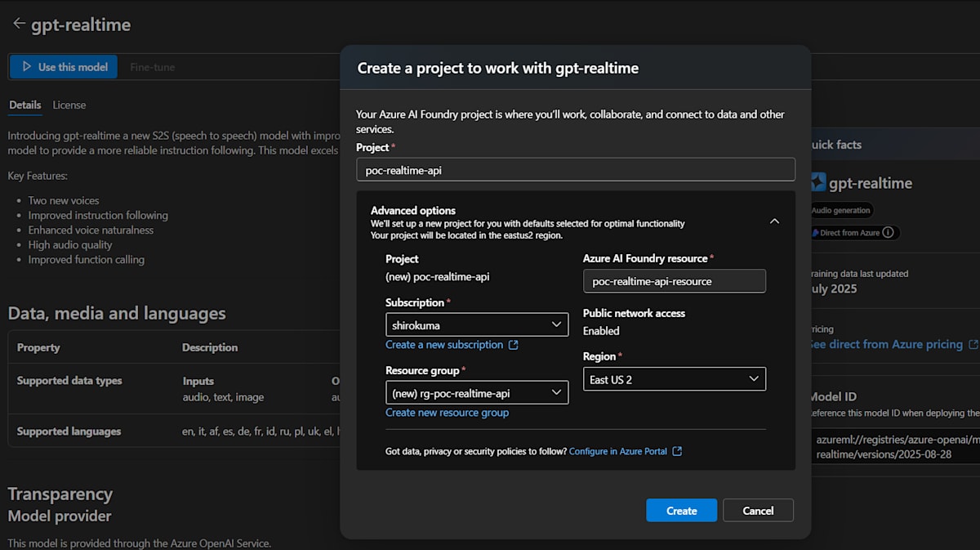Open the Configure in Azure Portal link
The image size is (980, 550).
click(617, 451)
